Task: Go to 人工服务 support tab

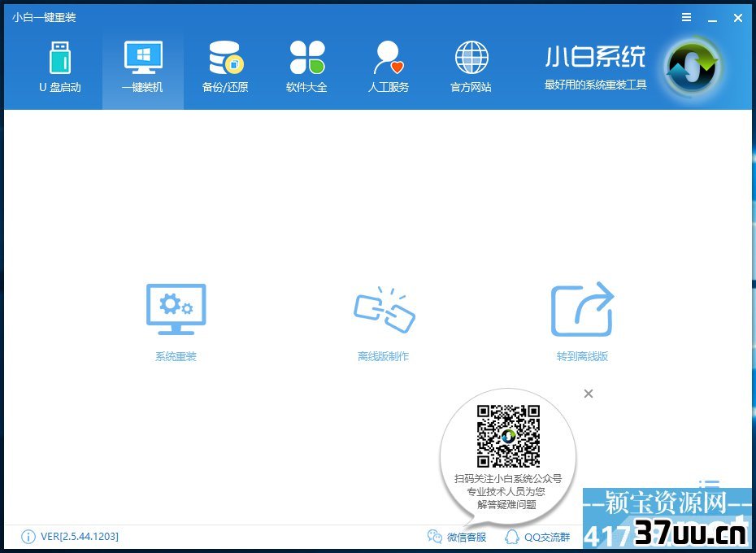Action: pos(389,67)
